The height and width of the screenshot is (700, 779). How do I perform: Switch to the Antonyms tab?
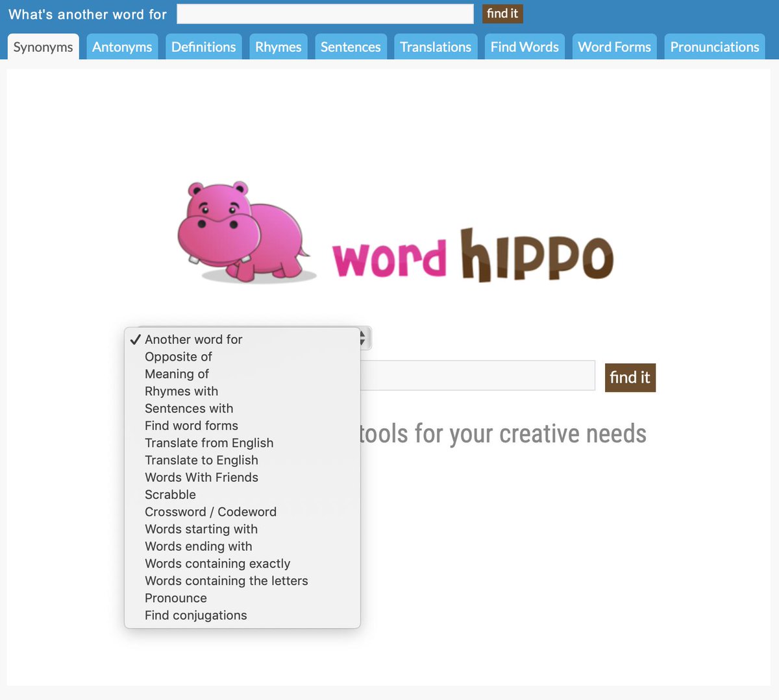click(122, 47)
